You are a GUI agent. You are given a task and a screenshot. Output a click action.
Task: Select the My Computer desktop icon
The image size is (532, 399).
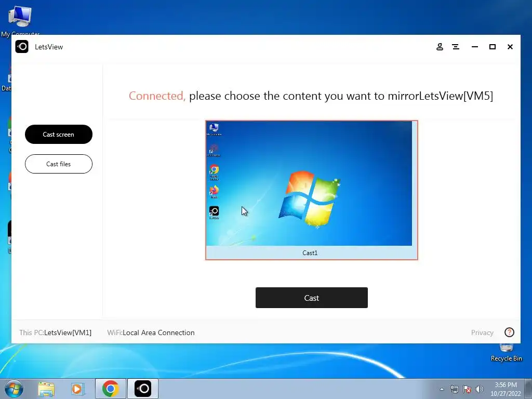click(x=20, y=20)
